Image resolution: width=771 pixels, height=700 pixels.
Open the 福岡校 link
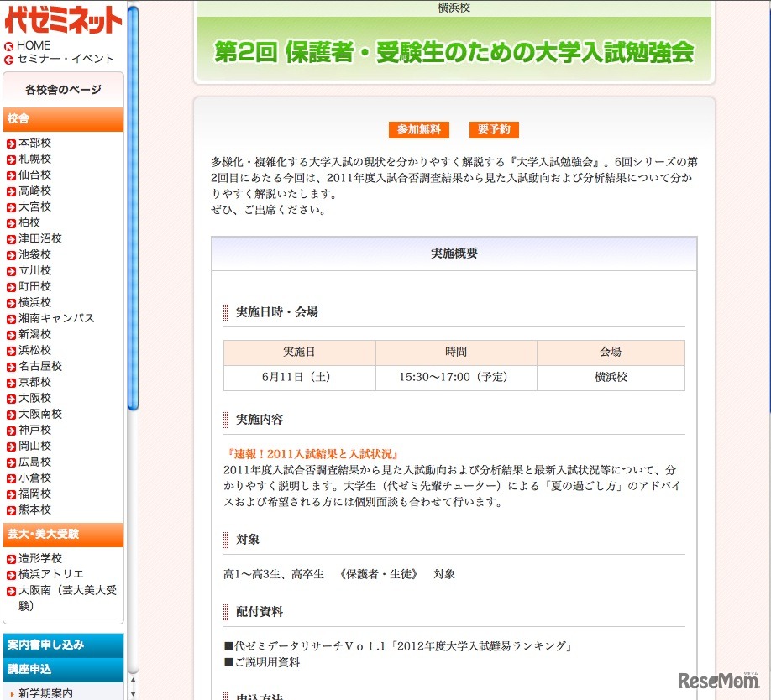click(34, 494)
